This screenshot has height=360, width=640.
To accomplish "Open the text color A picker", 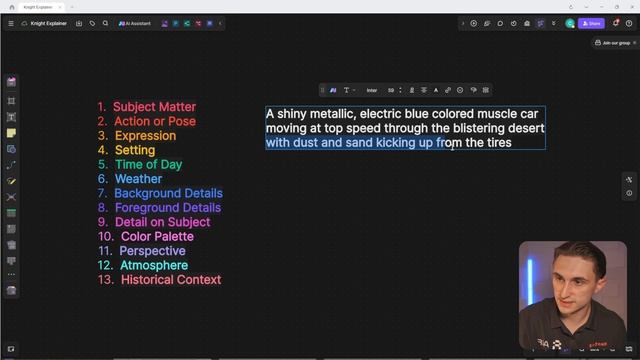I will pos(436,90).
